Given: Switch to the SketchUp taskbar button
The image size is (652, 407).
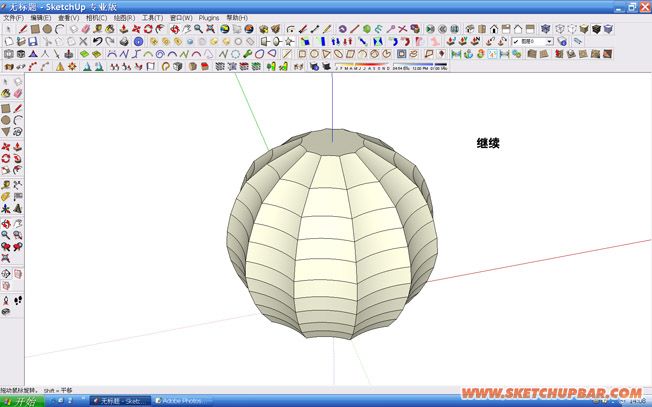Looking at the screenshot, I should click(120, 401).
